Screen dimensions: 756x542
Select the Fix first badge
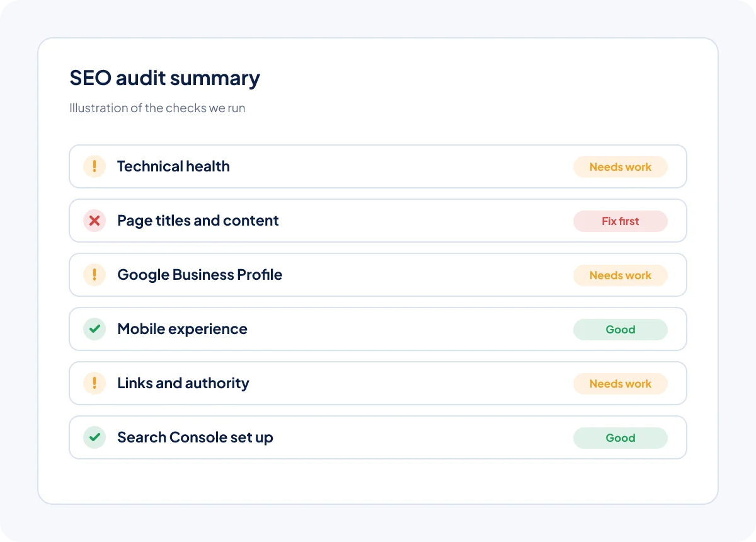(621, 221)
